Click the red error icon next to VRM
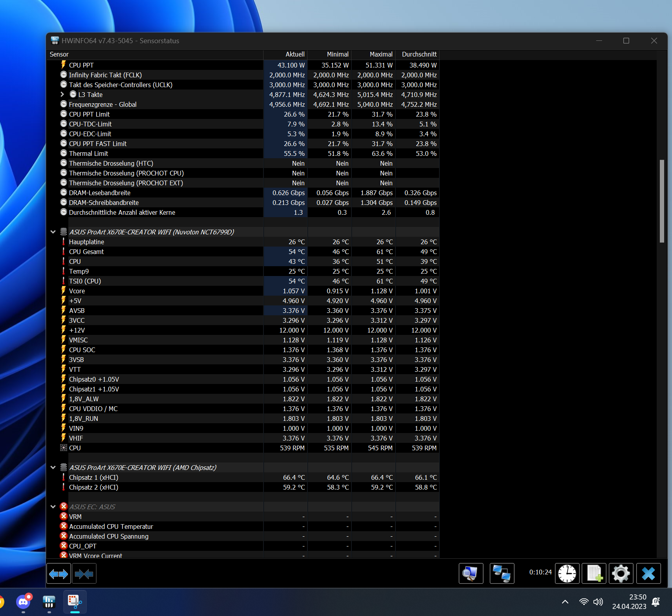Screen dimensions: 672x616 64,516
